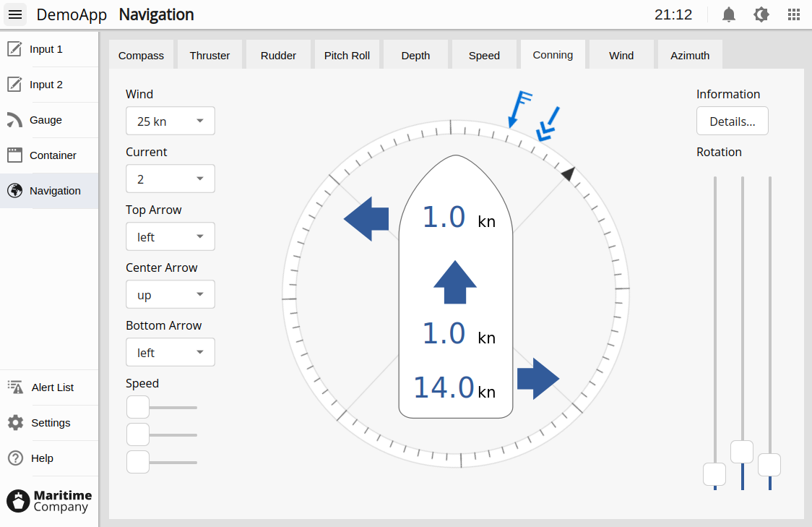
Task: Click the right arrow beside ship stern
Action: [x=538, y=378]
